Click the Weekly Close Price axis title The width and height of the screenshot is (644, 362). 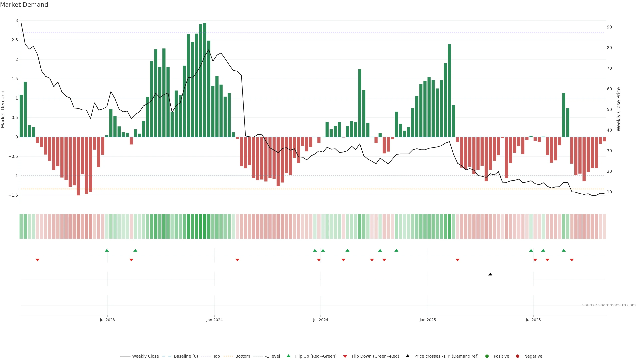pos(619,109)
